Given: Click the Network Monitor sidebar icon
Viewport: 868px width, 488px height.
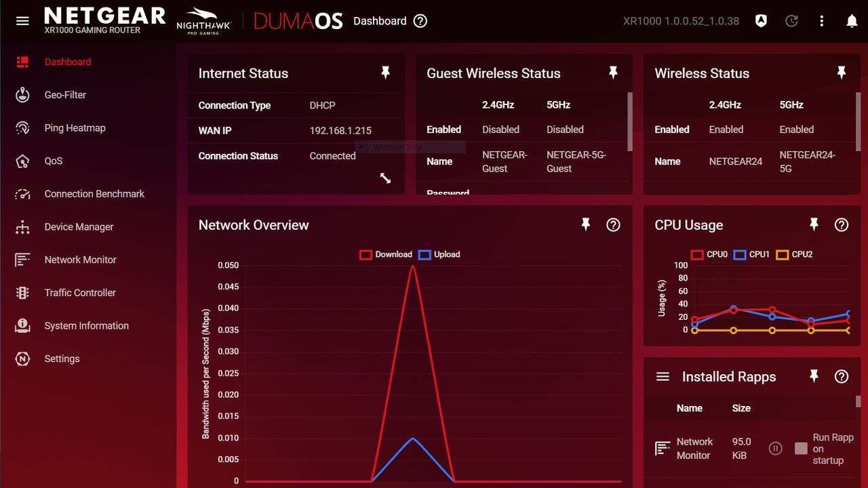Looking at the screenshot, I should pos(22,260).
